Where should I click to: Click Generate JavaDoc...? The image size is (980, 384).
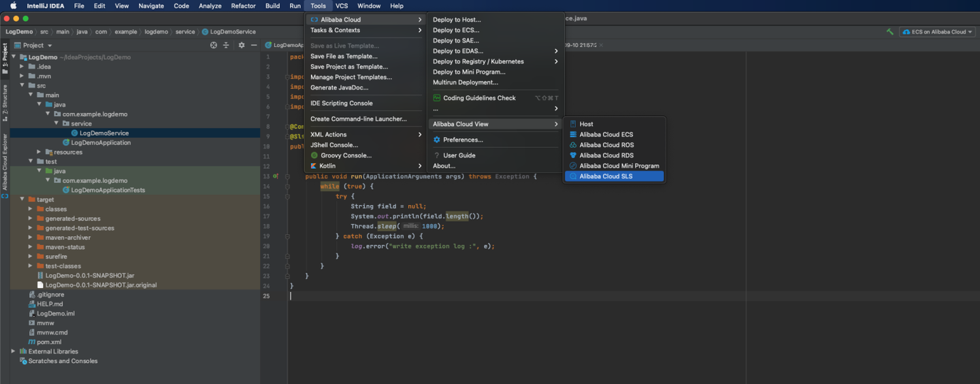(x=365, y=87)
